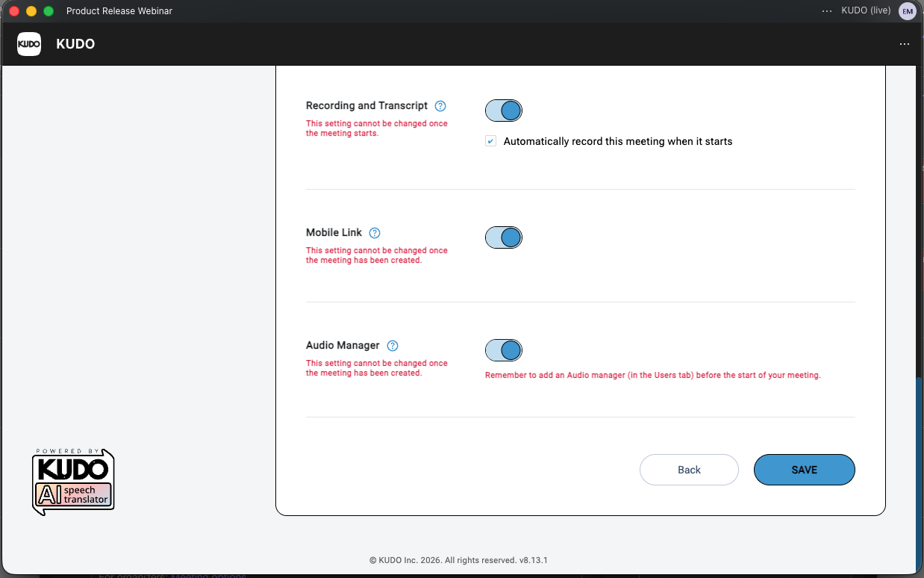Open the help tooltip for Audio Manager
This screenshot has height=578, width=924.
pyautogui.click(x=393, y=346)
